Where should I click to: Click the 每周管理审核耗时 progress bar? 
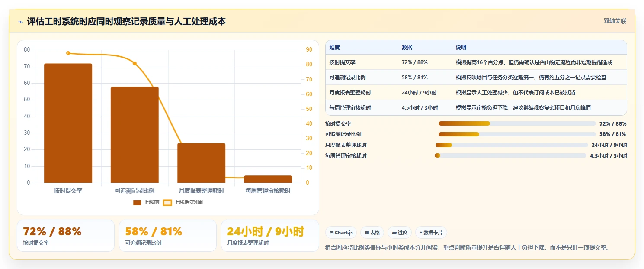pyautogui.click(x=510, y=156)
